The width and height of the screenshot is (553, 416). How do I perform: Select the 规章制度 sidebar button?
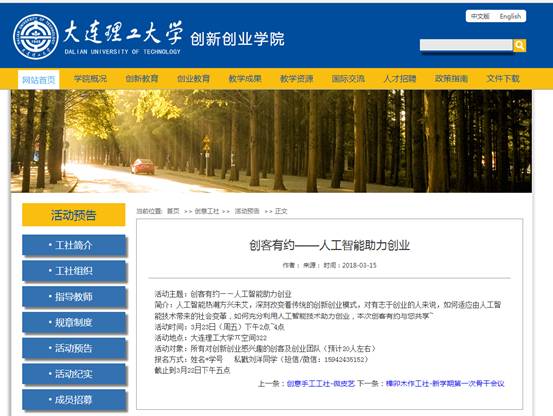point(74,322)
